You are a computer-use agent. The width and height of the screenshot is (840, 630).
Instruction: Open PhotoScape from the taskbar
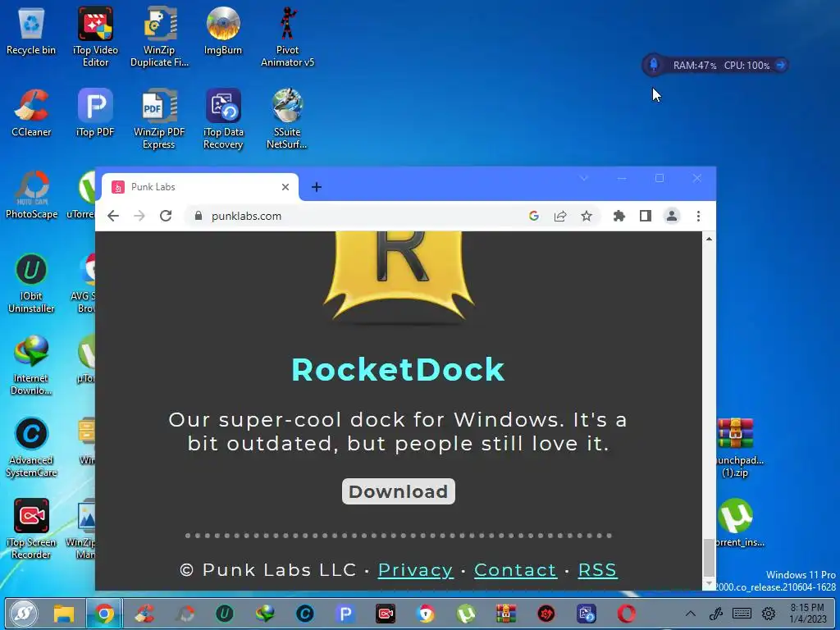[185, 614]
